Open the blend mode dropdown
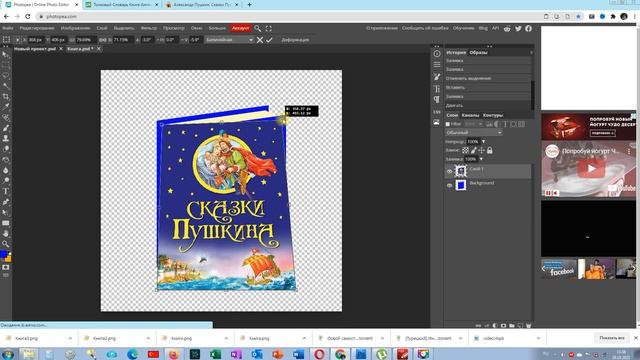The width and height of the screenshot is (640, 360). coord(473,133)
